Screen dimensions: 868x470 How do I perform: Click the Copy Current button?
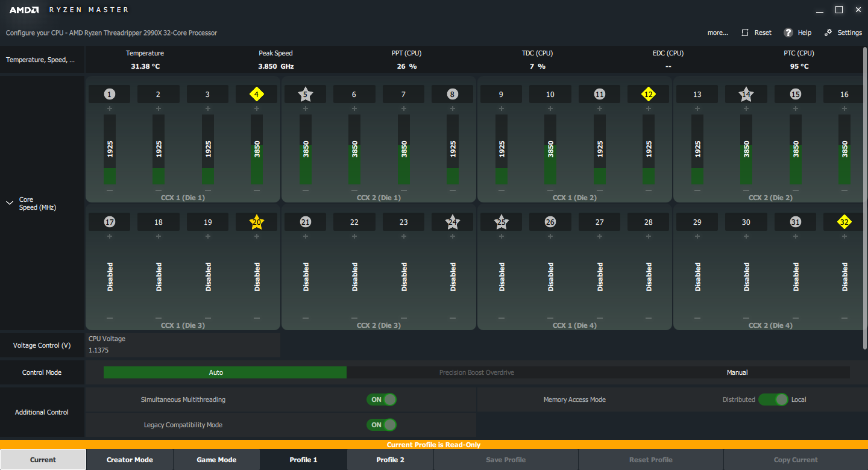click(796, 460)
